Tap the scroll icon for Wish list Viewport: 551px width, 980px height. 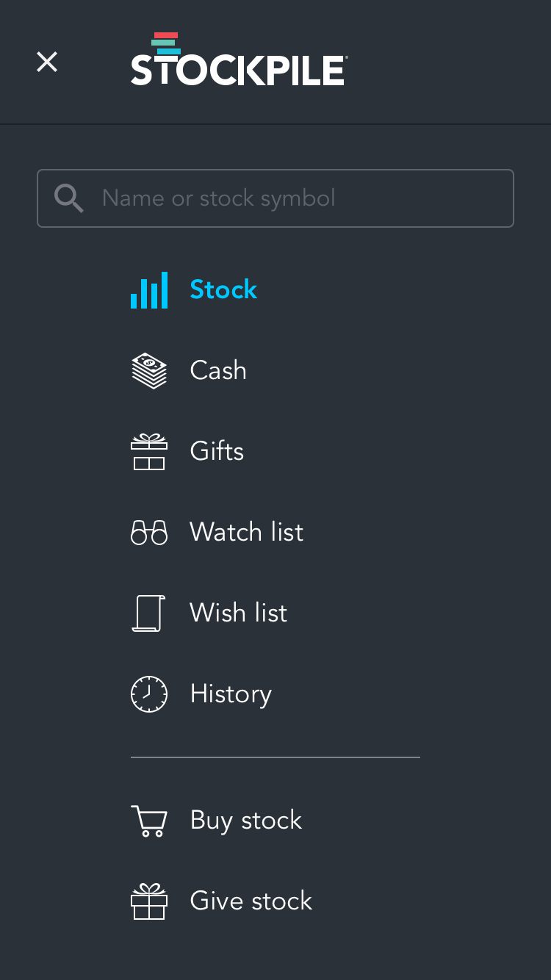[x=149, y=613]
